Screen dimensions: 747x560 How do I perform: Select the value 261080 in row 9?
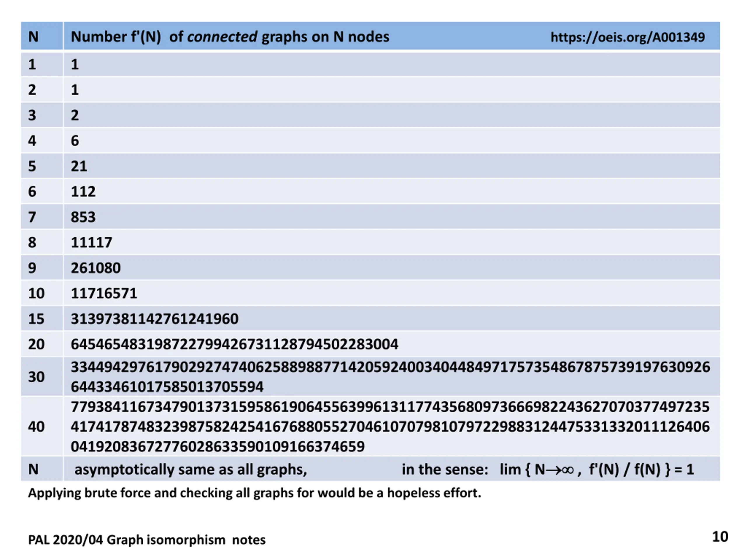tap(96, 268)
